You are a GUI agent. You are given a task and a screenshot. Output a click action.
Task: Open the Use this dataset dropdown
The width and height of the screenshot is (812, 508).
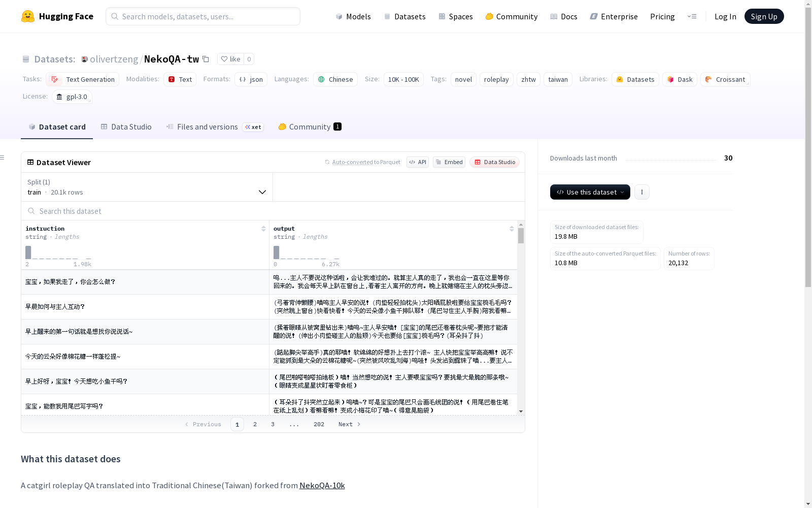(x=590, y=192)
